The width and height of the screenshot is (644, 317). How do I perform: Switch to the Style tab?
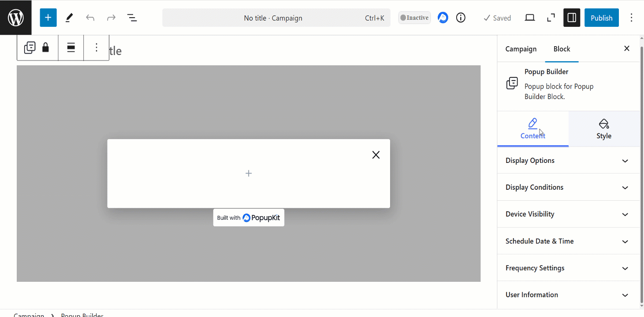(x=603, y=129)
